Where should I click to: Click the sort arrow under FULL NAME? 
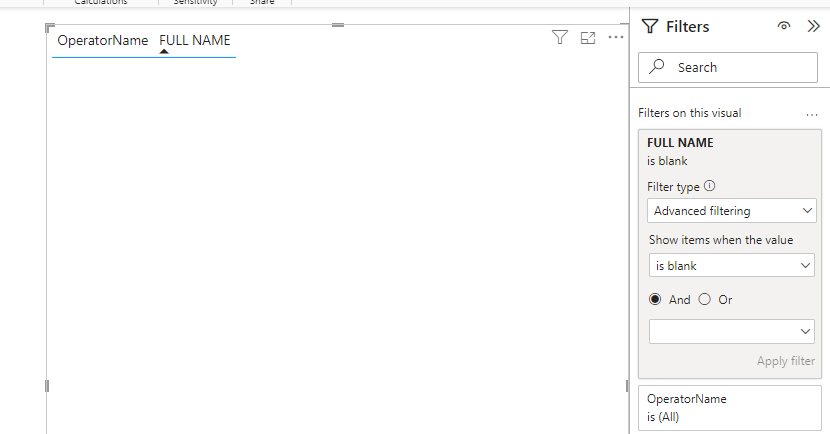tap(164, 51)
